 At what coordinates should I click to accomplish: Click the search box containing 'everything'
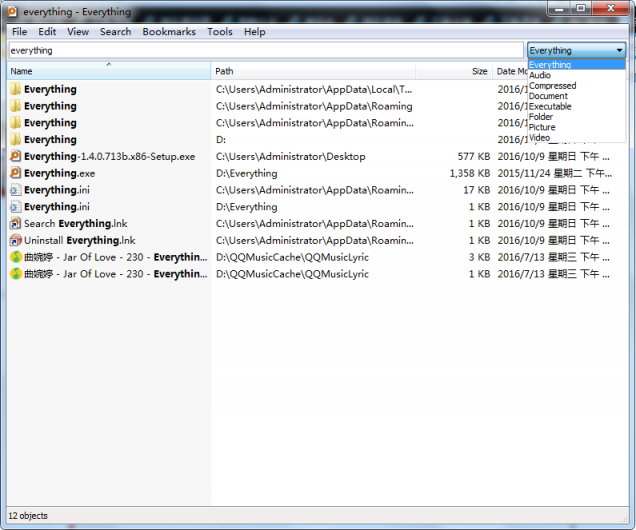point(266,50)
